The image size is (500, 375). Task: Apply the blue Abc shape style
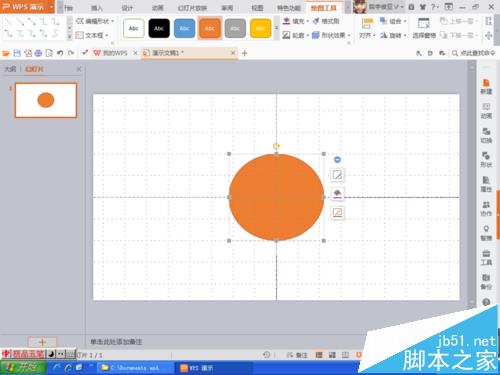(184, 28)
